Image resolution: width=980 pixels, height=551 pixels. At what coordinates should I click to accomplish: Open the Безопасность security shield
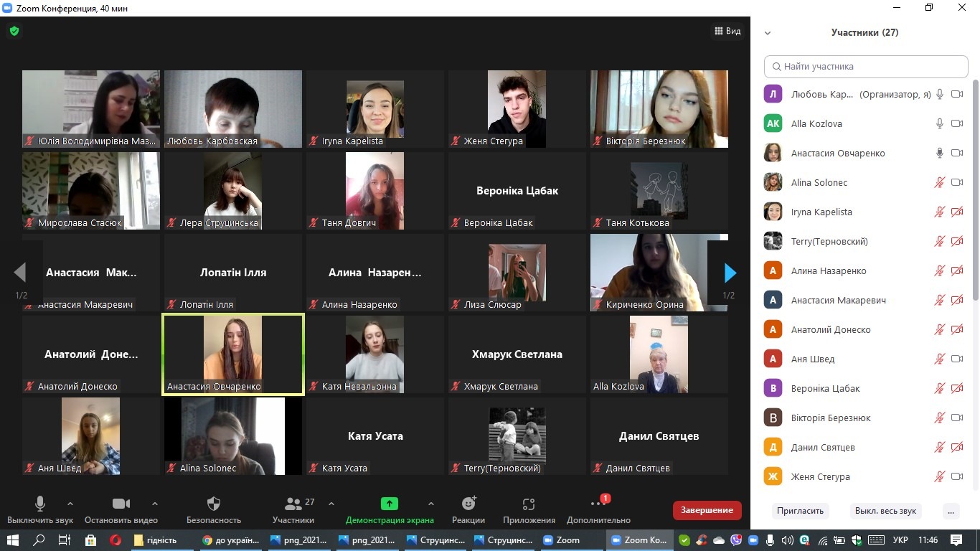click(x=214, y=504)
